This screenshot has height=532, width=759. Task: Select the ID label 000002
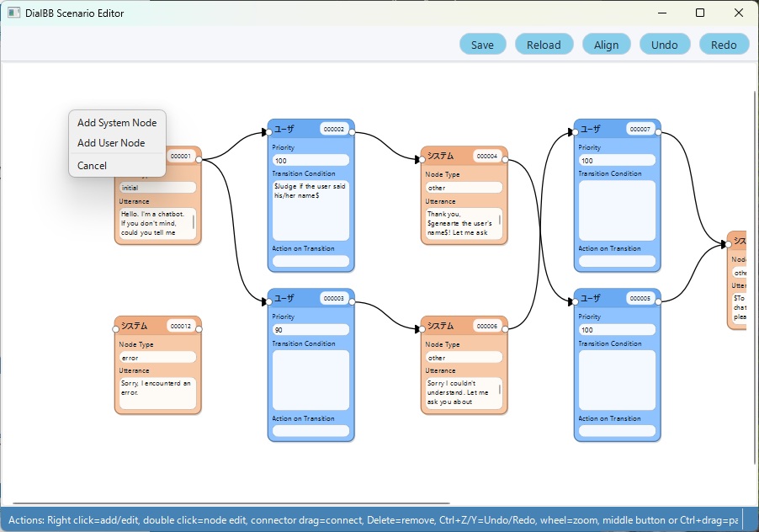pos(334,130)
